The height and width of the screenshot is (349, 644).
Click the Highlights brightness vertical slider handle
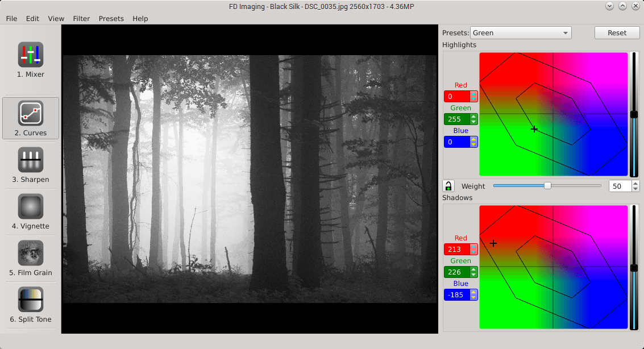634,115
